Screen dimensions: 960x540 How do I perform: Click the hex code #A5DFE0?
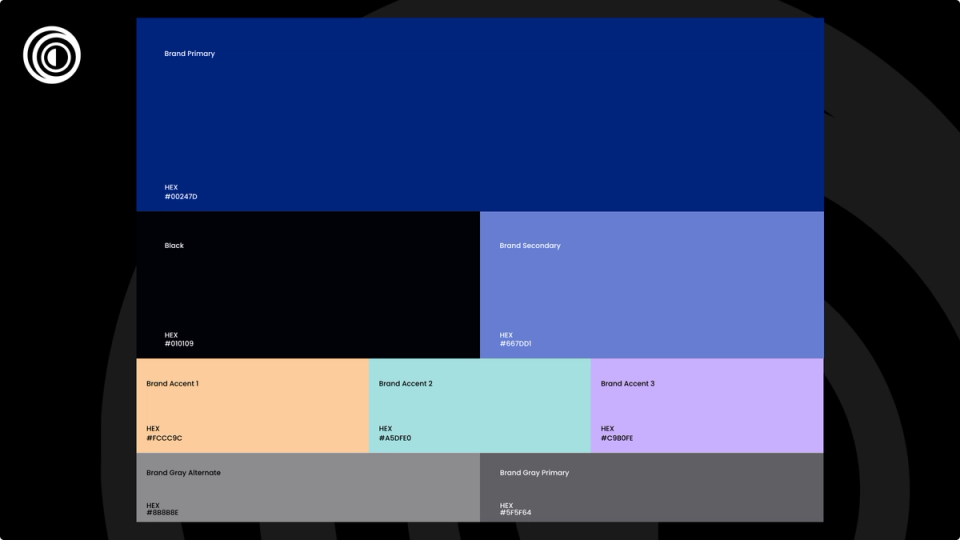click(395, 438)
